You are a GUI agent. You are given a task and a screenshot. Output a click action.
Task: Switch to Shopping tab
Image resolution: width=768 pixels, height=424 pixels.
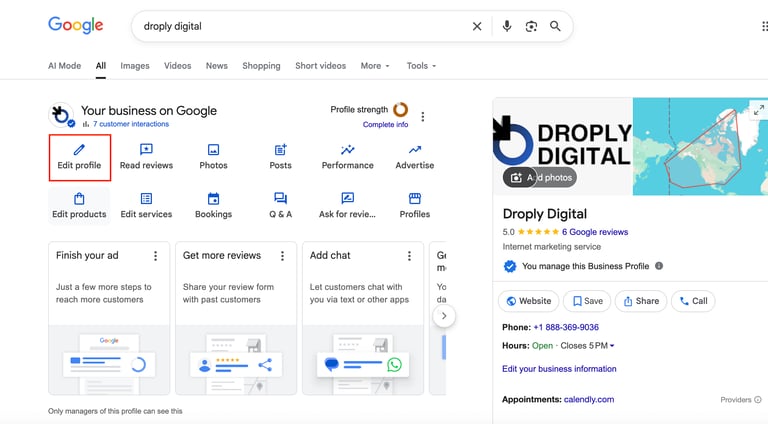262,66
